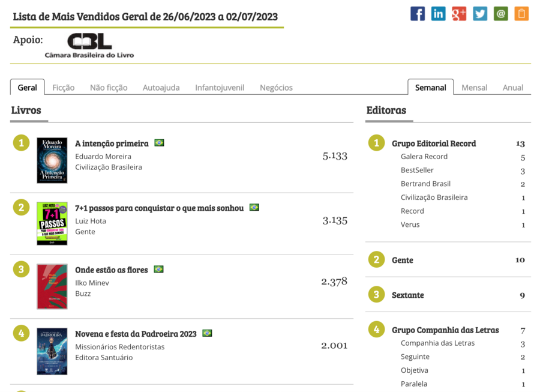540x392 pixels.
Task: Click the sales figure 2.001
Action: click(x=334, y=346)
